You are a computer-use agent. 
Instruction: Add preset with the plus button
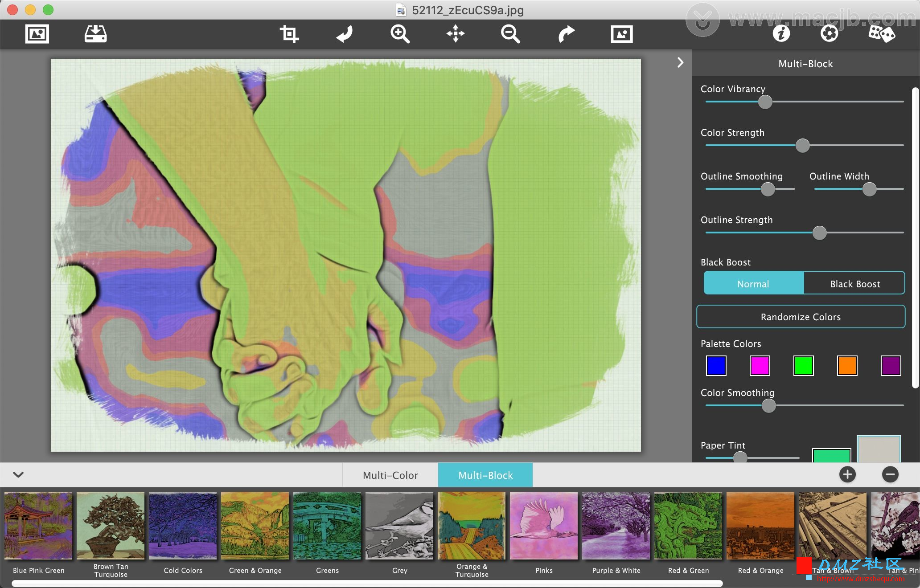(x=847, y=474)
